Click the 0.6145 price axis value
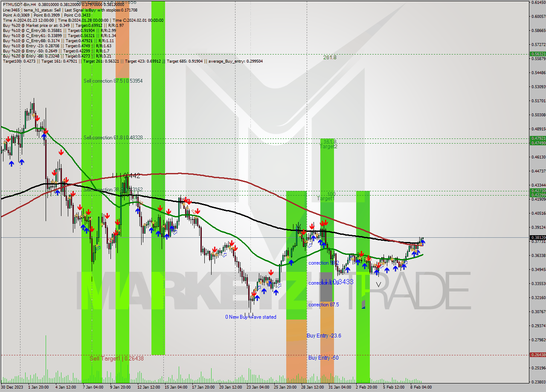546x392 pixels. coord(538,3)
